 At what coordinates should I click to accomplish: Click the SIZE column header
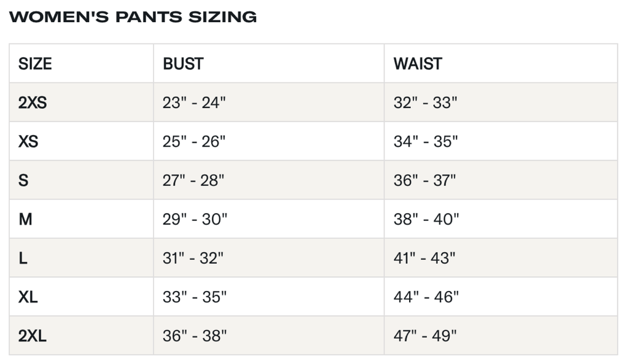(x=35, y=64)
